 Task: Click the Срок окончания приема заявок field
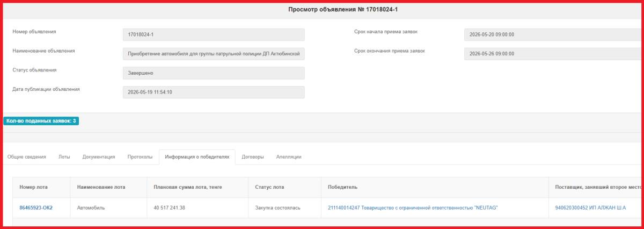(x=553, y=54)
